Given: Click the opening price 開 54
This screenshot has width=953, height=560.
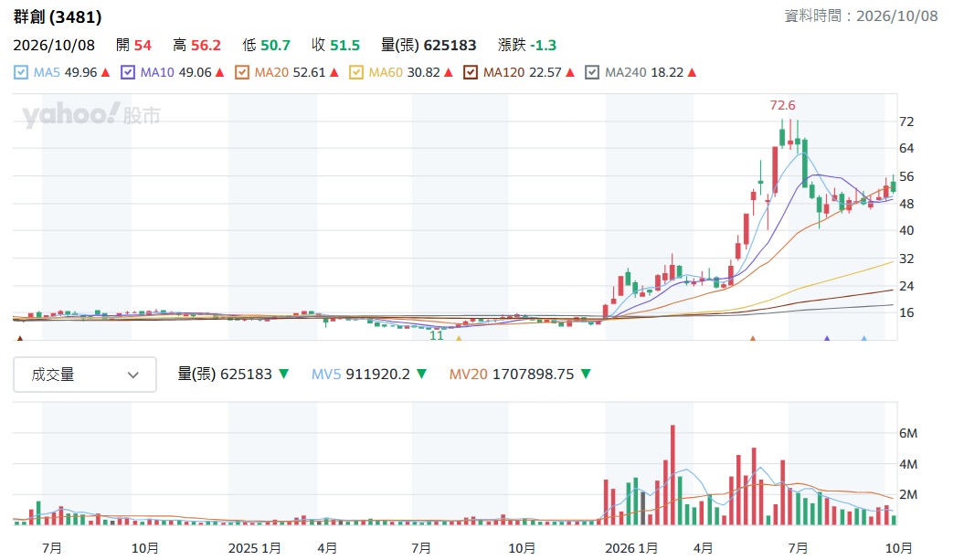Looking at the screenshot, I should tap(133, 45).
